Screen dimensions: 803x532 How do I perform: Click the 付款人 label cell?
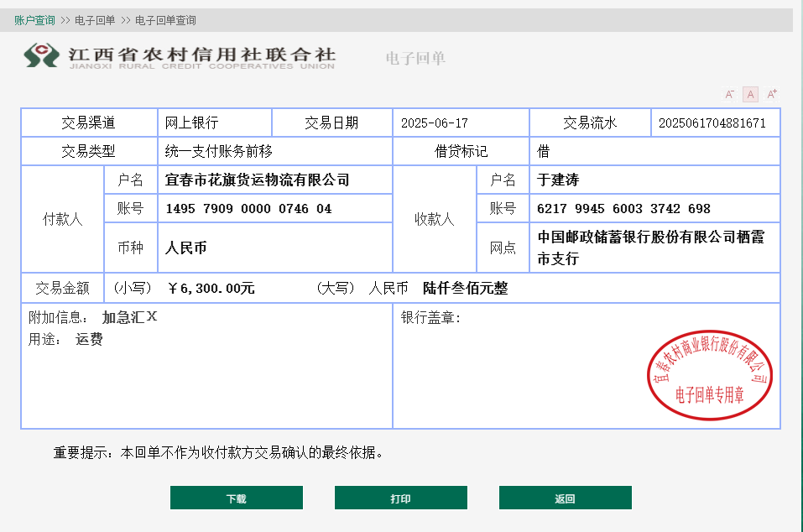click(62, 219)
